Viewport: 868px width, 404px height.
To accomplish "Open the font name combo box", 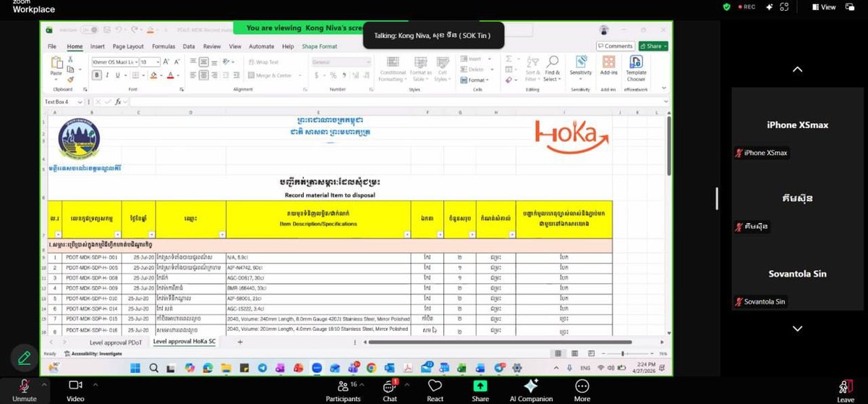I will tap(115, 62).
